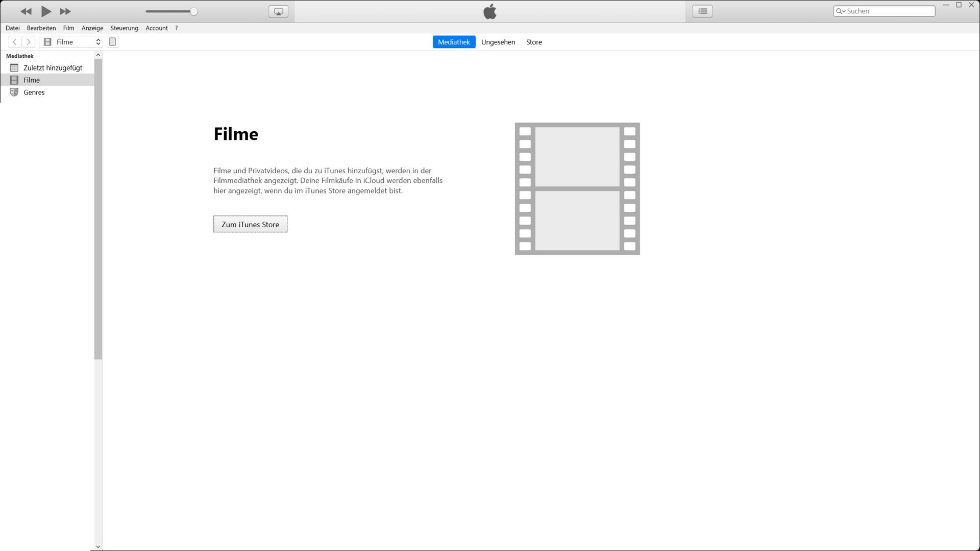The width and height of the screenshot is (980, 551).
Task: Open the Bearbeiten menu
Action: (x=41, y=28)
